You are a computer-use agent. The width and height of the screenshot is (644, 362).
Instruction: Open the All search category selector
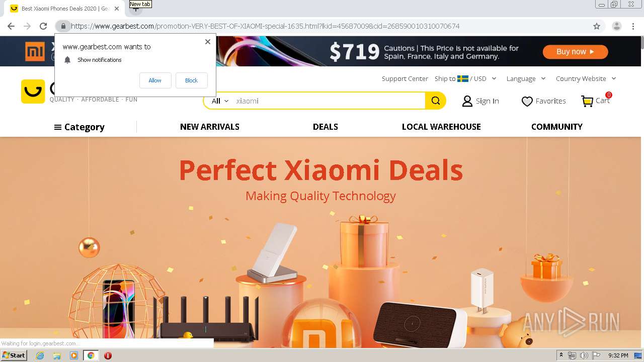pos(220,101)
